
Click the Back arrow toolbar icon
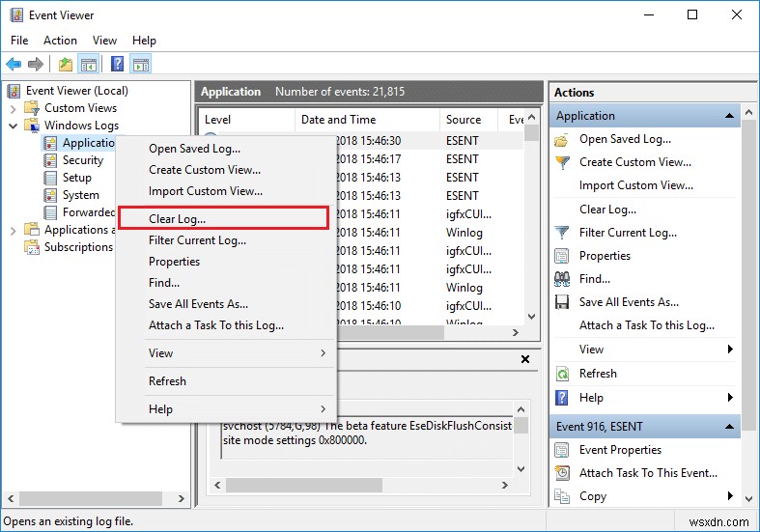tap(14, 64)
